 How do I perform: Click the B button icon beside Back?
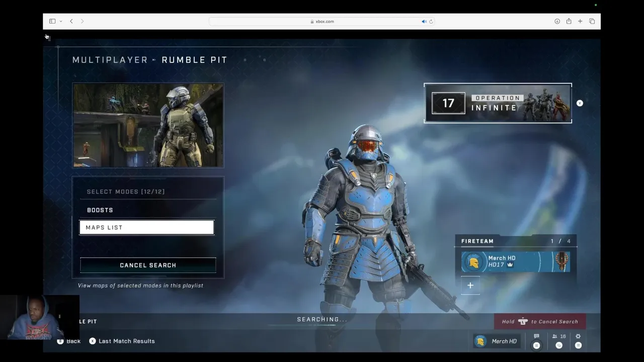[x=60, y=341]
